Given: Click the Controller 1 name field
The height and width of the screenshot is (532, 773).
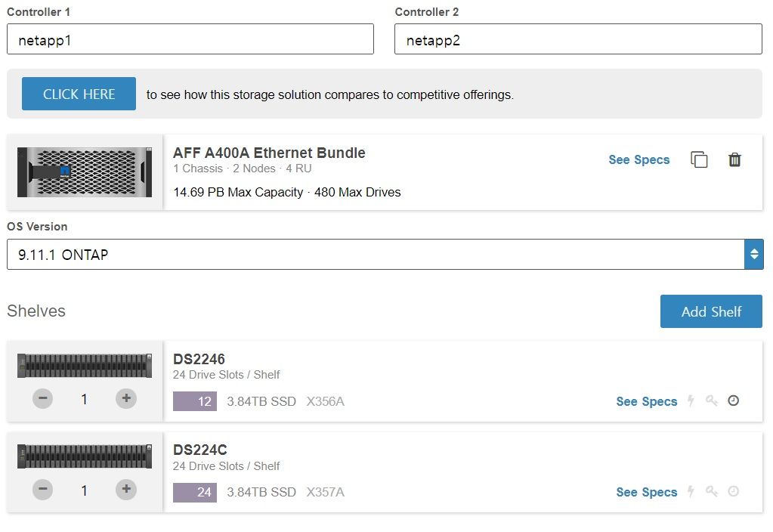Looking at the screenshot, I should tap(190, 39).
